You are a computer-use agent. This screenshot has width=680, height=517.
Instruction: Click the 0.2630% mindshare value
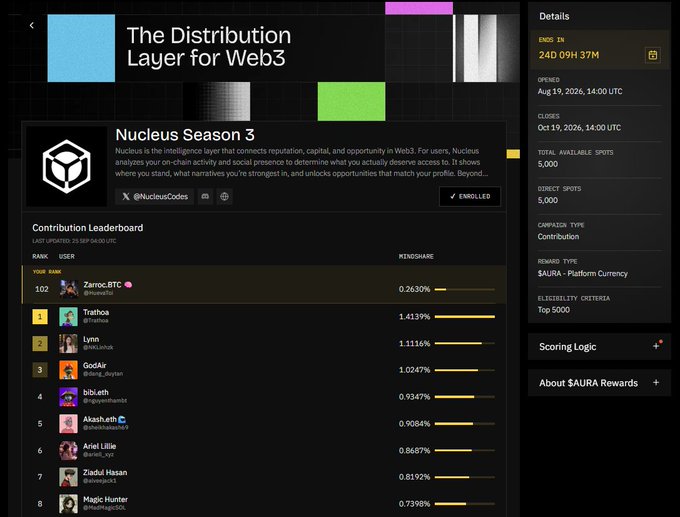pos(414,289)
